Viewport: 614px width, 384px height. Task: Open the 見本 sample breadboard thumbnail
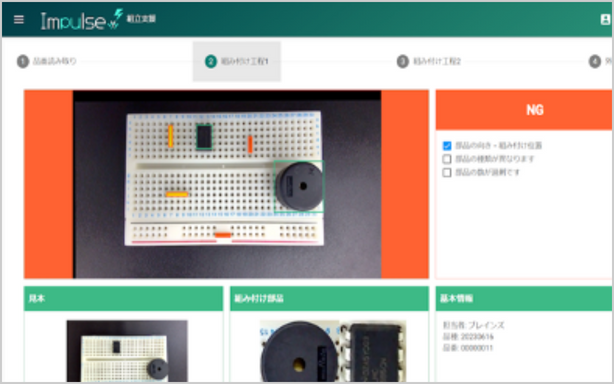coord(127,351)
